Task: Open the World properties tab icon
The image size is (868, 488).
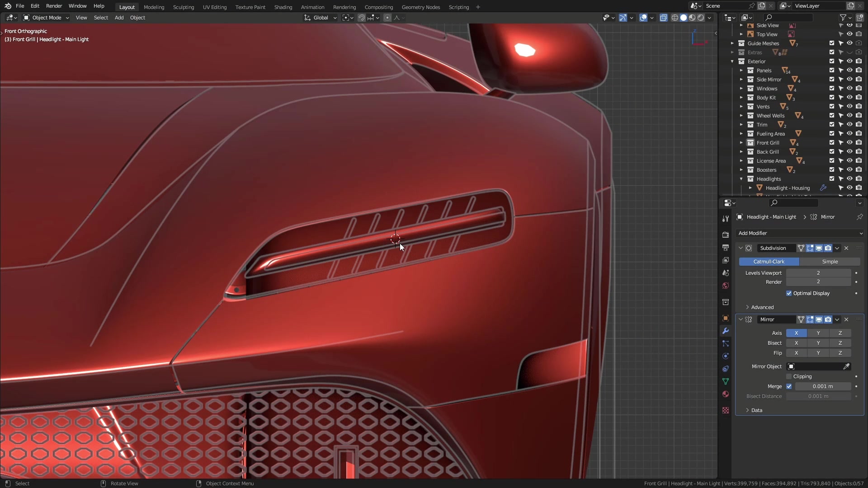Action: point(726,286)
